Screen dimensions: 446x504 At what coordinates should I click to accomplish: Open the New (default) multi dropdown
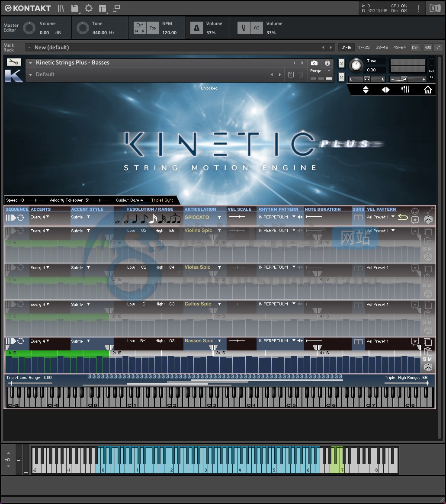click(x=29, y=48)
